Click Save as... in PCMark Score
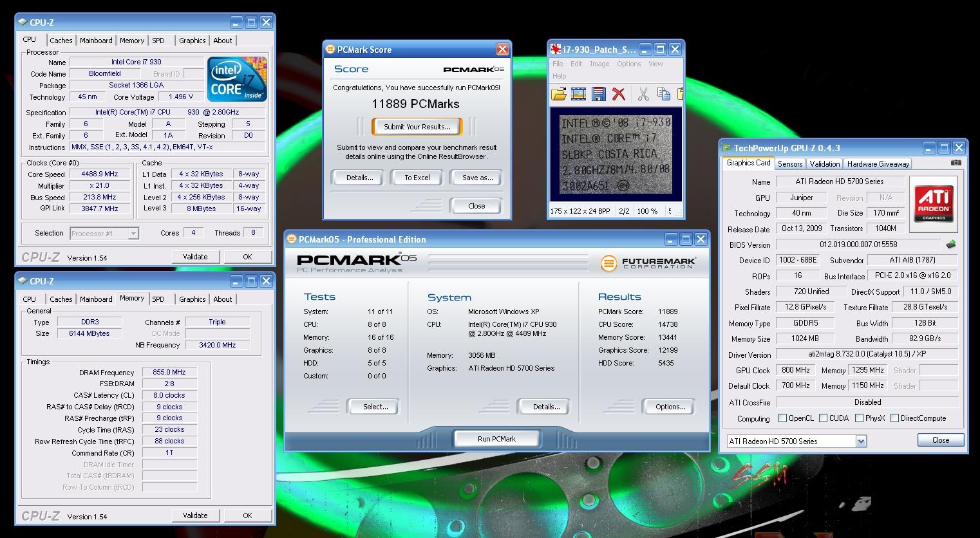Image resolution: width=980 pixels, height=538 pixels. 477,178
